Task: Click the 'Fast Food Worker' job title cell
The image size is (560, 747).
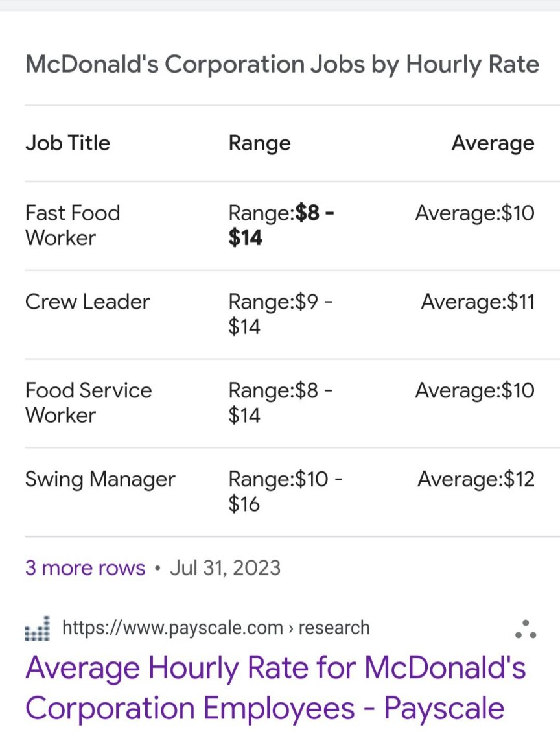Action: tap(73, 226)
